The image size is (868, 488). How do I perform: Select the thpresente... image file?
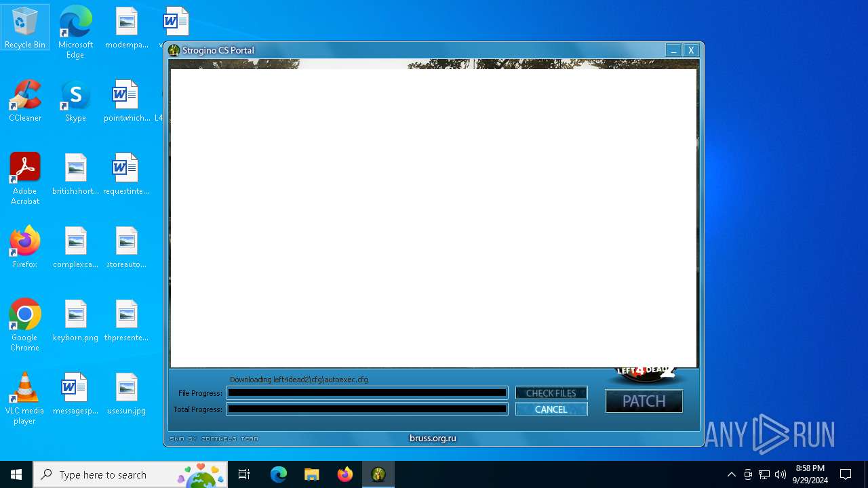click(x=127, y=321)
